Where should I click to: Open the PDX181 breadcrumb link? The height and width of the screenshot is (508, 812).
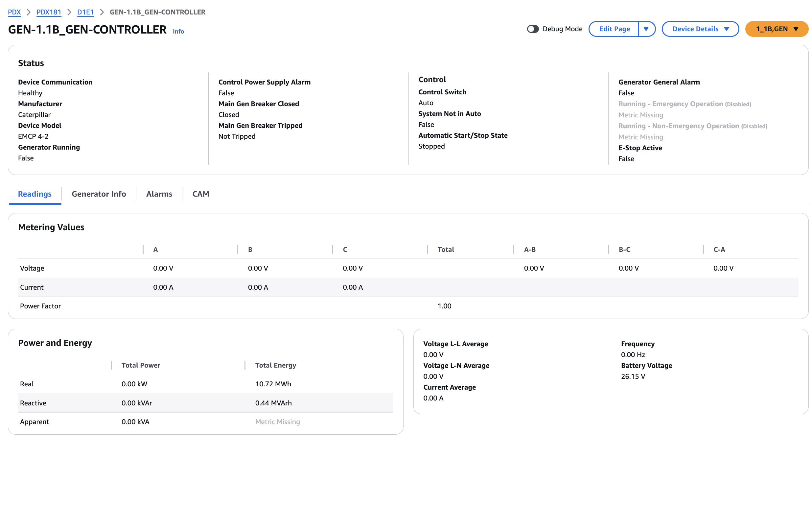[49, 12]
